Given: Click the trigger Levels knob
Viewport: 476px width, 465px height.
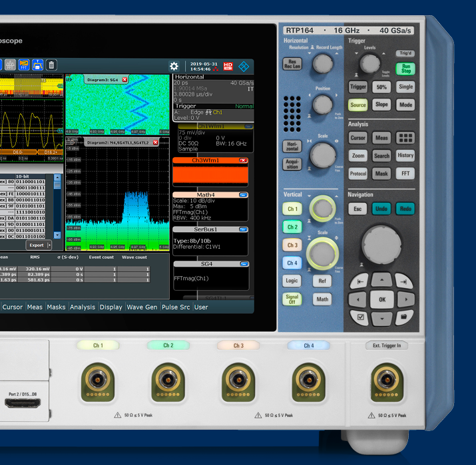Looking at the screenshot, I should [369, 64].
